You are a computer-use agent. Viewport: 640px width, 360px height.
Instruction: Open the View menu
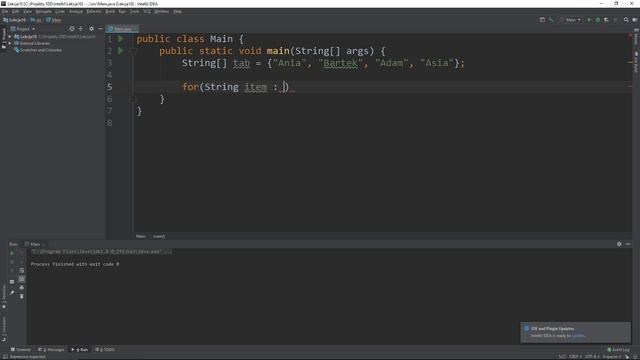[27, 11]
